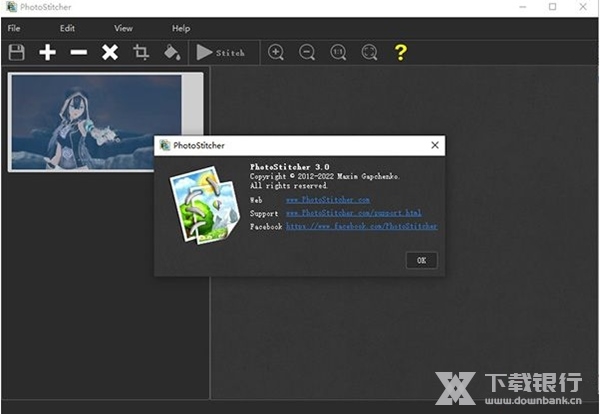Screen dimensions: 600x414
Task: Select the Crop tool
Action: tap(141, 52)
